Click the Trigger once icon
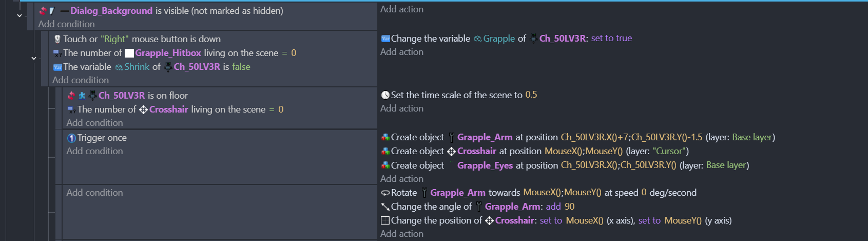The width and height of the screenshot is (868, 241). (72, 138)
